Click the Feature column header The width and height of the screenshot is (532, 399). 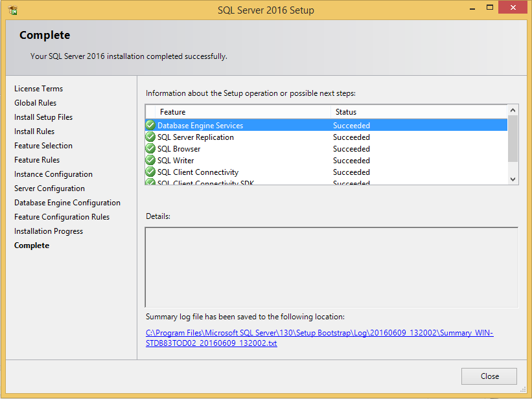pos(243,112)
